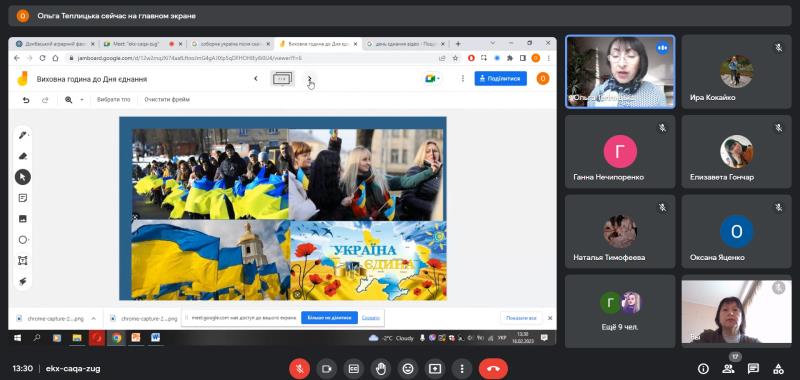This screenshot has width=800, height=380.
Task: Click the Chrome reload button
Action: (x=42, y=58)
